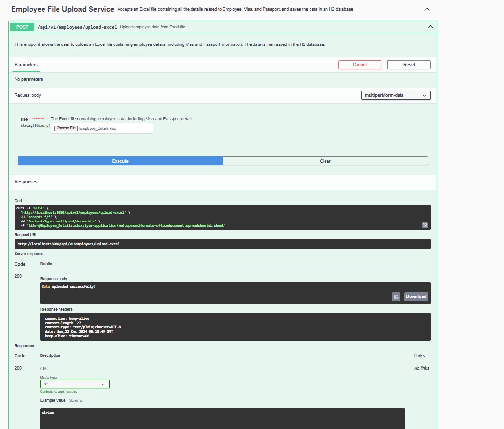Click the 'No parameters' text
Image resolution: width=504 pixels, height=429 pixels.
[29, 79]
